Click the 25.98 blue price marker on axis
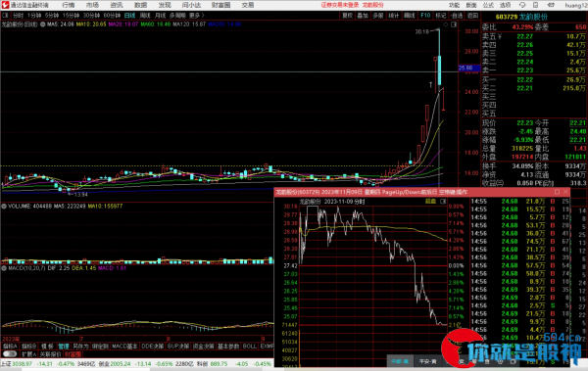588x371 pixels. pos(469,68)
